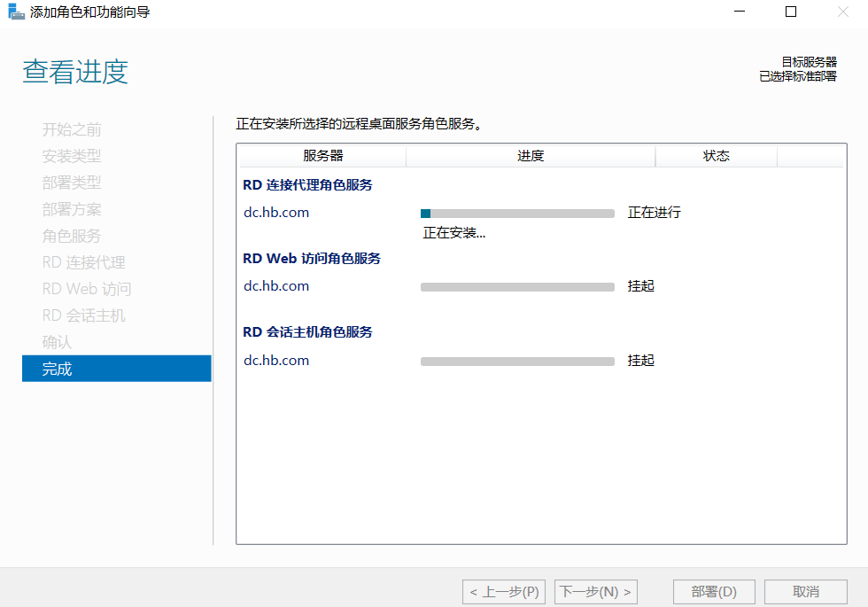
Task: Select the highlighted 完成 step
Action: (117, 369)
